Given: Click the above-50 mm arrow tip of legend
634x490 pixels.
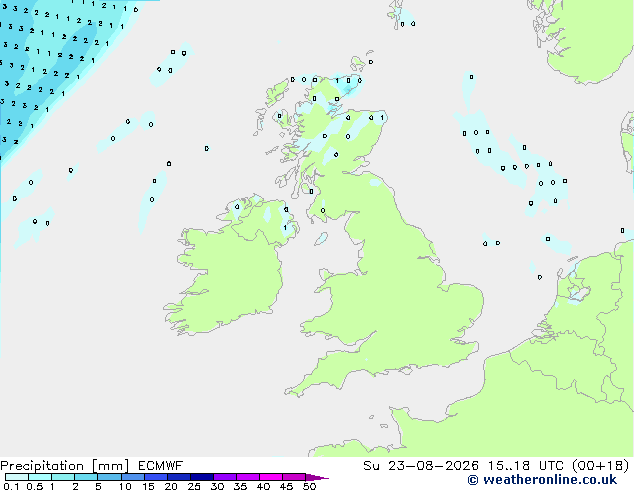Looking at the screenshot, I should (317, 477).
